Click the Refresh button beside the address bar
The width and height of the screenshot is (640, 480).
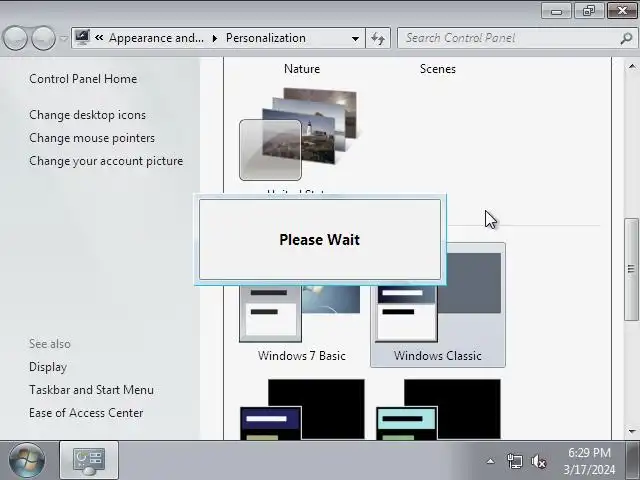(378, 38)
